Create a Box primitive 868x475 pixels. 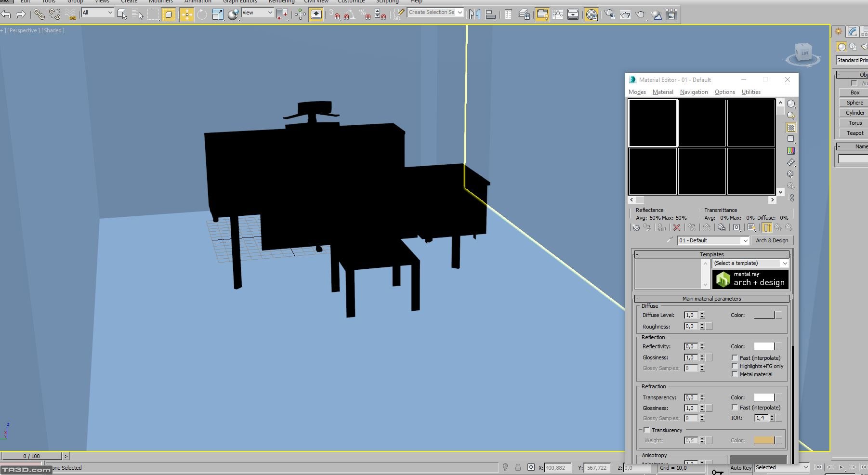[x=855, y=92]
